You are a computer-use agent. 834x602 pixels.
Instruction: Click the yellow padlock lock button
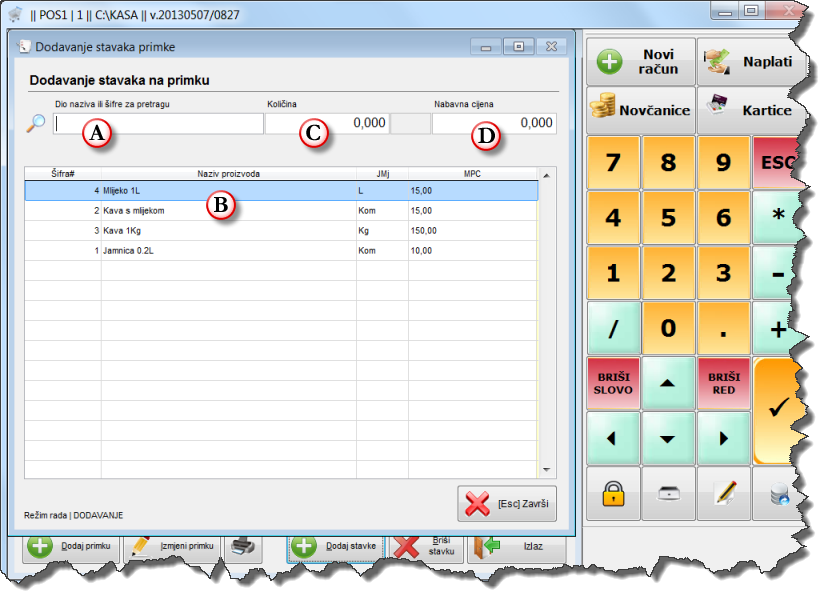point(612,493)
